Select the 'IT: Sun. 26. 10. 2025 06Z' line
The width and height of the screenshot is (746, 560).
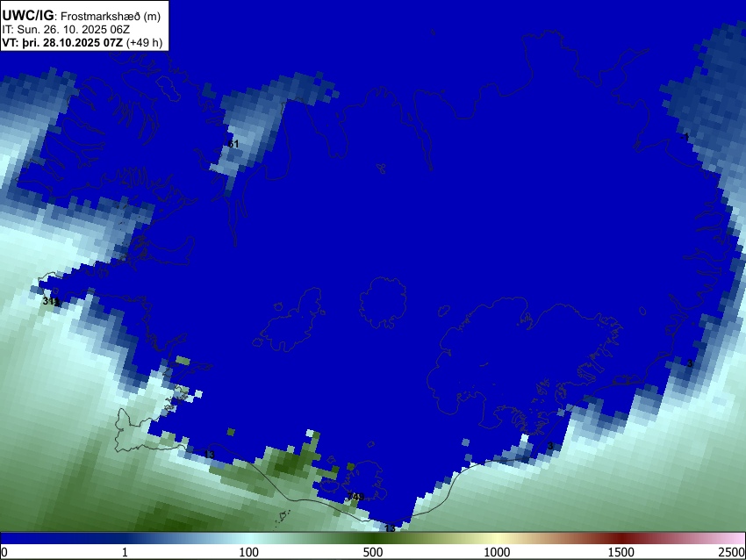66,30
